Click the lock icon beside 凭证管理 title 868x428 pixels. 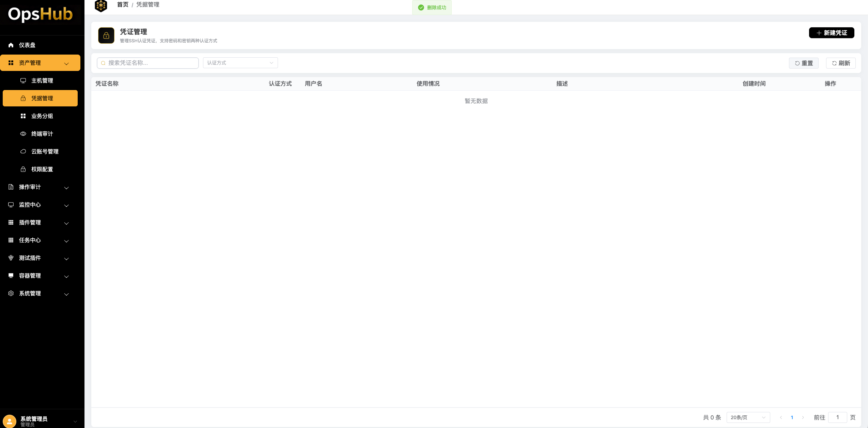(x=106, y=35)
